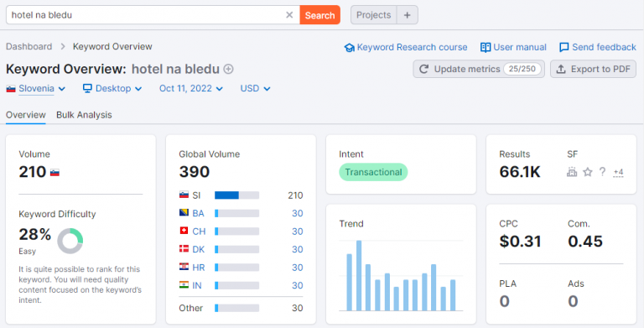Click the tallest bar in Trend chart
Image resolution: width=644 pixels, height=328 pixels.
[x=359, y=275]
